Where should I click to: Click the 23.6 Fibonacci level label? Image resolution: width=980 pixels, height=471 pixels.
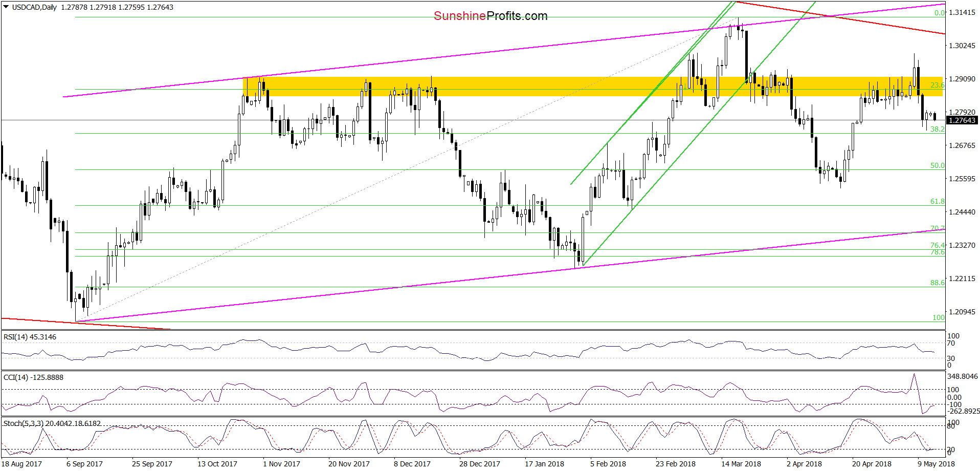point(937,85)
